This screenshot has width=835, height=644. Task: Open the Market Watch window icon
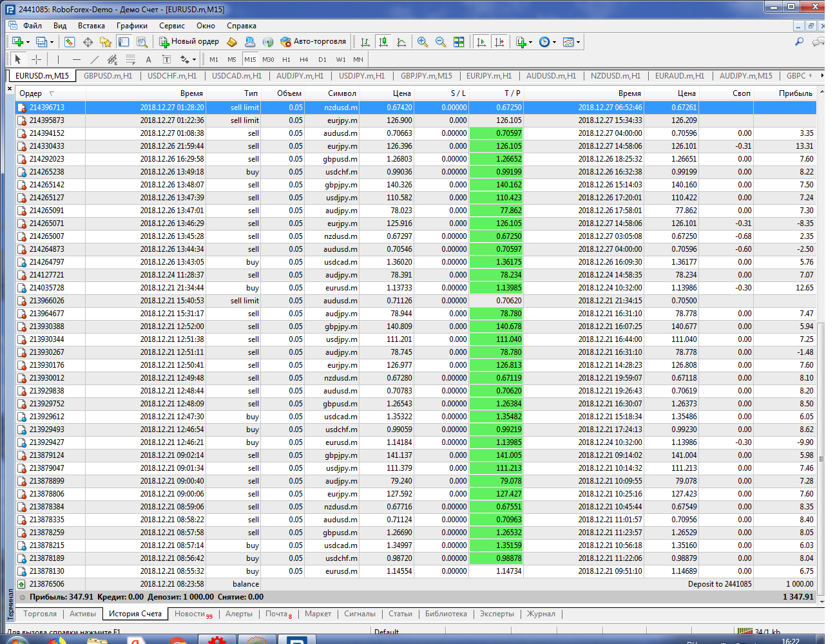pyautogui.click(x=70, y=42)
